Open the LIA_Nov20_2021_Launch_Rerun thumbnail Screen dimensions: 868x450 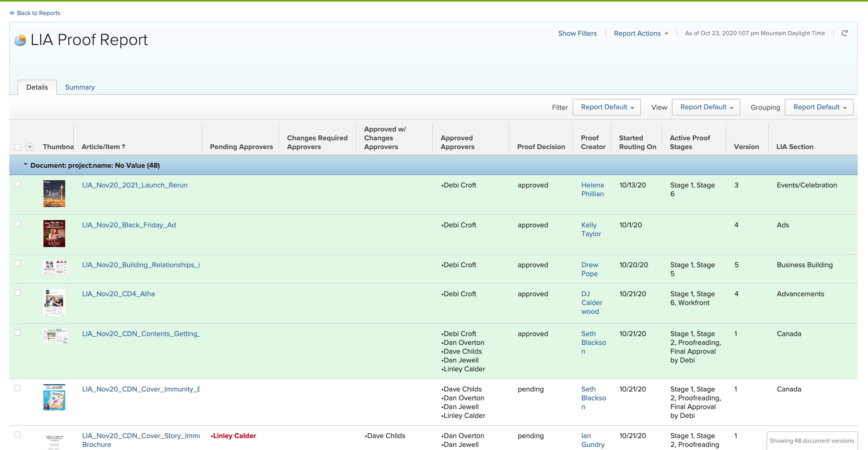(54, 194)
